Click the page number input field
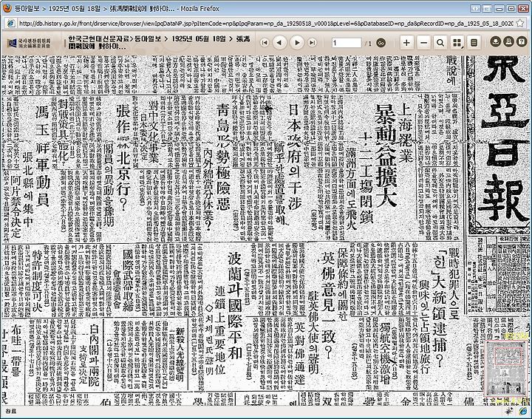Screen dimensions: 532x419 pyautogui.click(x=347, y=43)
